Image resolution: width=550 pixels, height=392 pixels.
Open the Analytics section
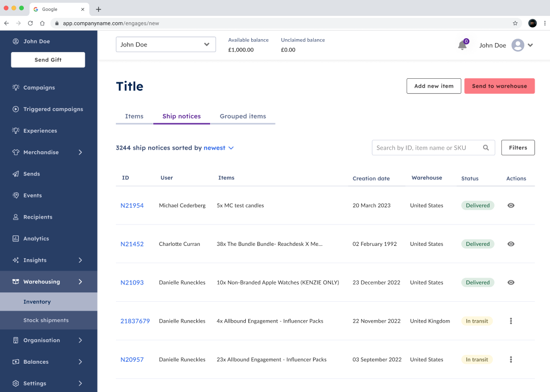click(36, 238)
